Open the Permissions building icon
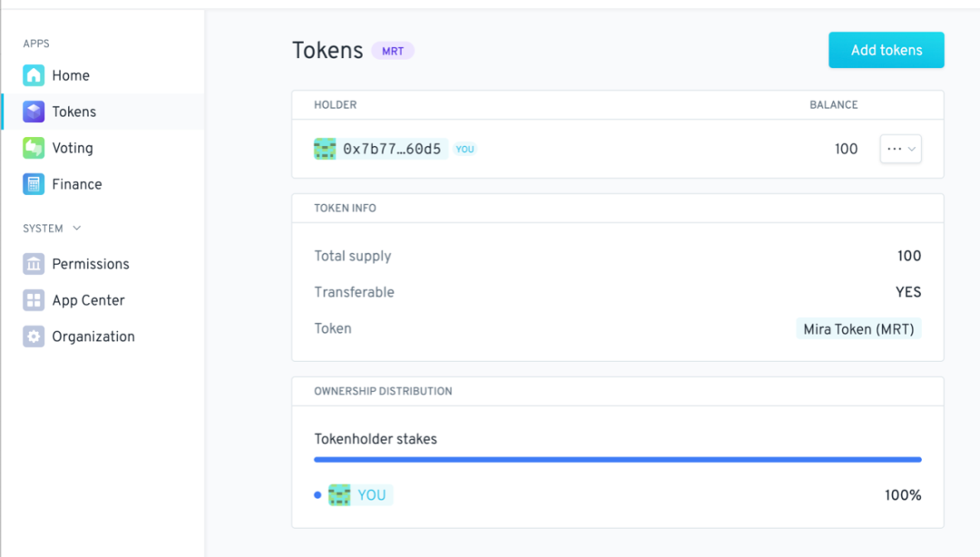This screenshot has height=557, width=980. (34, 264)
